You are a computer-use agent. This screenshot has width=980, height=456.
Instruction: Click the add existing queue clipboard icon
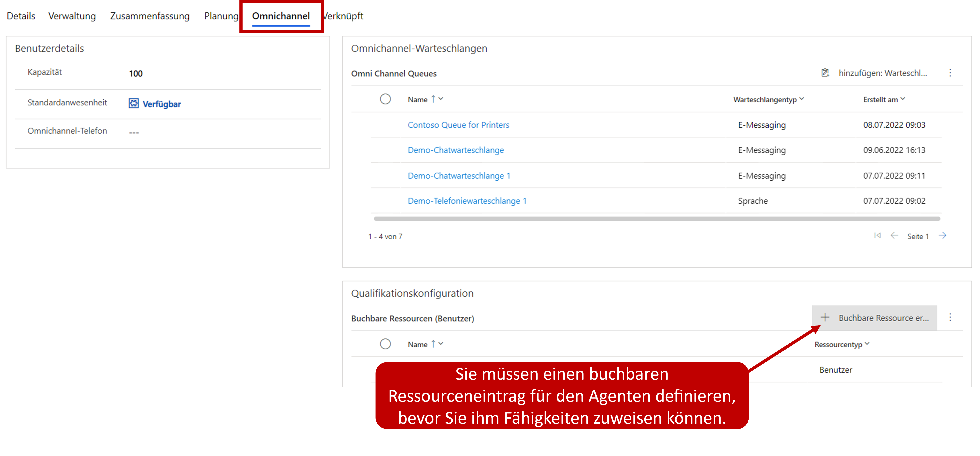coord(825,73)
